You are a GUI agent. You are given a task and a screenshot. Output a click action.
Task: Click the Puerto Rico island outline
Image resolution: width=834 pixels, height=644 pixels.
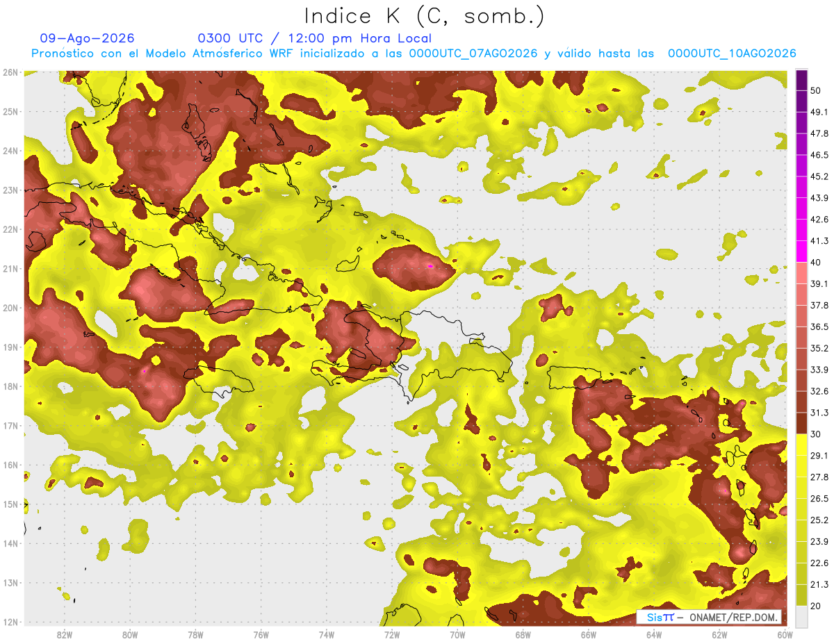(574, 377)
